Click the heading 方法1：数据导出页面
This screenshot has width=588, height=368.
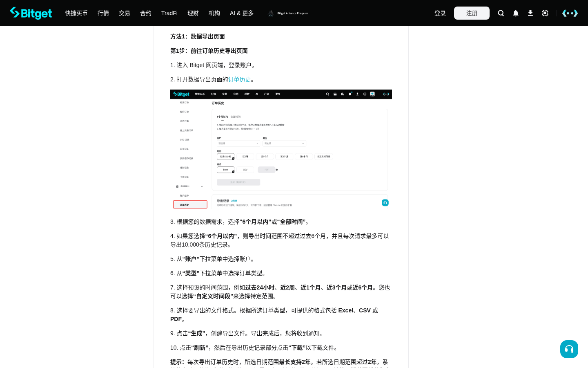(x=198, y=36)
